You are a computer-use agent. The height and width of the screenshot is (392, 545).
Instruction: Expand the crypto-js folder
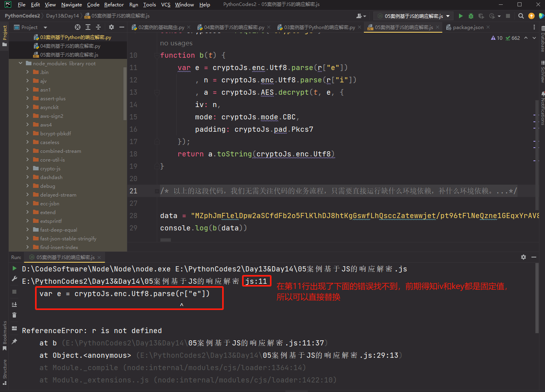pos(27,168)
